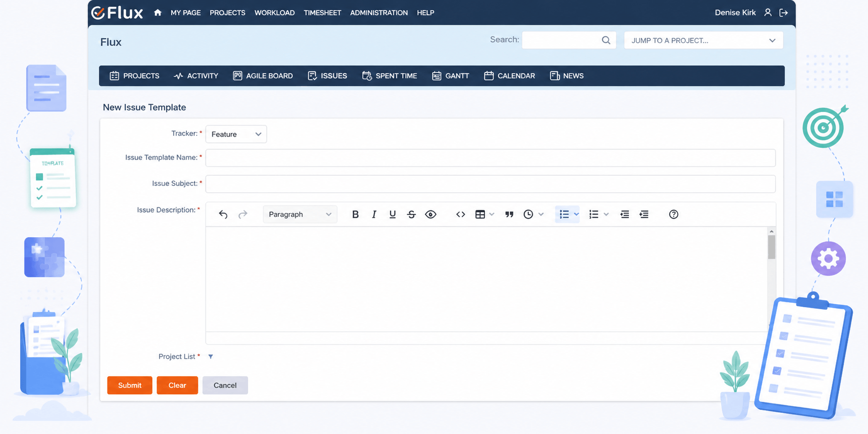Viewport: 868px width, 434px height.
Task: Open TIMESHEET in the top menu
Action: [x=322, y=13]
